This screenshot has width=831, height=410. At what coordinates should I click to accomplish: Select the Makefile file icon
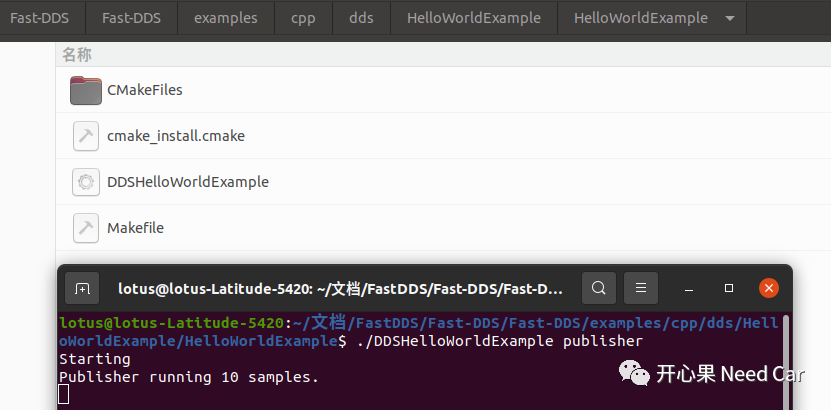click(x=86, y=228)
